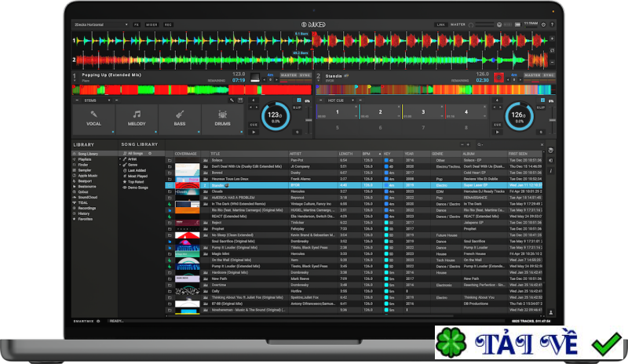Screen dimensions: 628x364
Task: Expand the Genre tree node
Action: coord(120,165)
